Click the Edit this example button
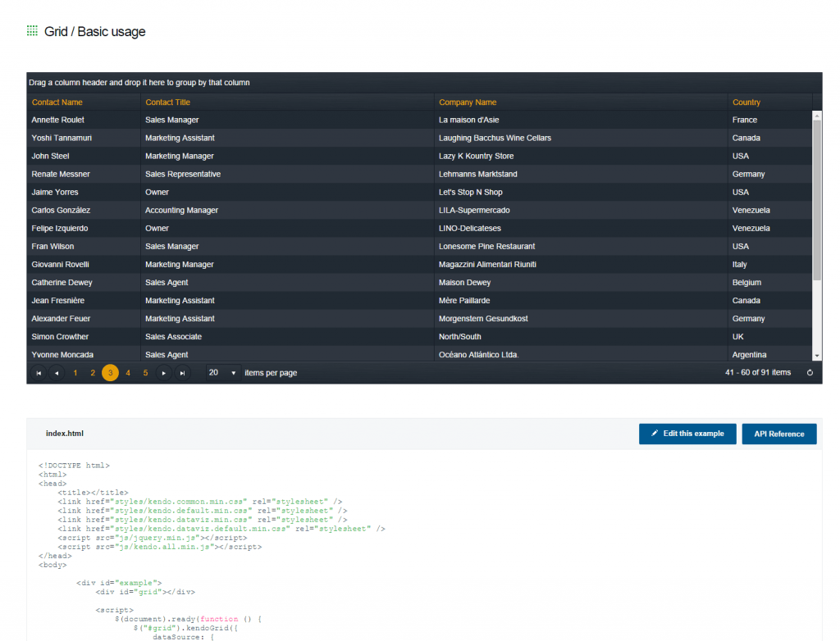The height and width of the screenshot is (641, 840). tap(687, 434)
